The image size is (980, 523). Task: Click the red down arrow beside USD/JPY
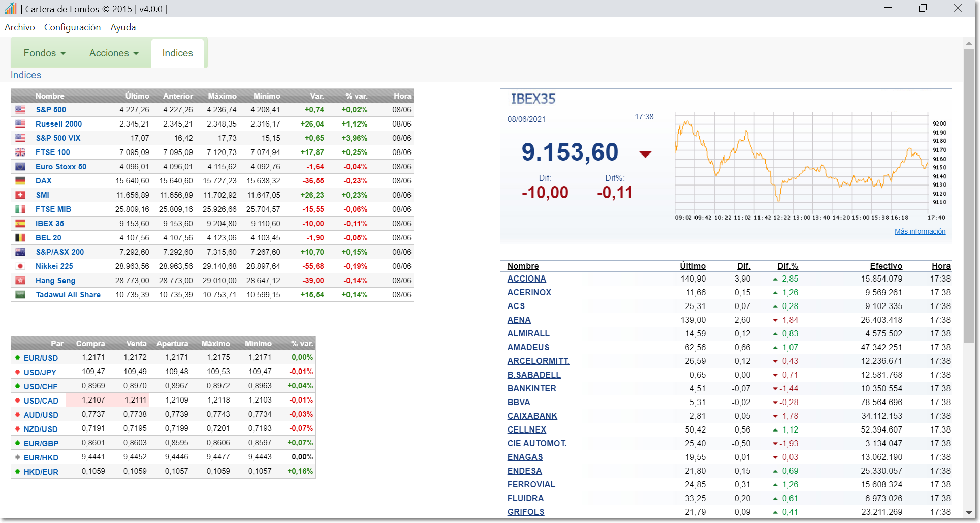18,372
